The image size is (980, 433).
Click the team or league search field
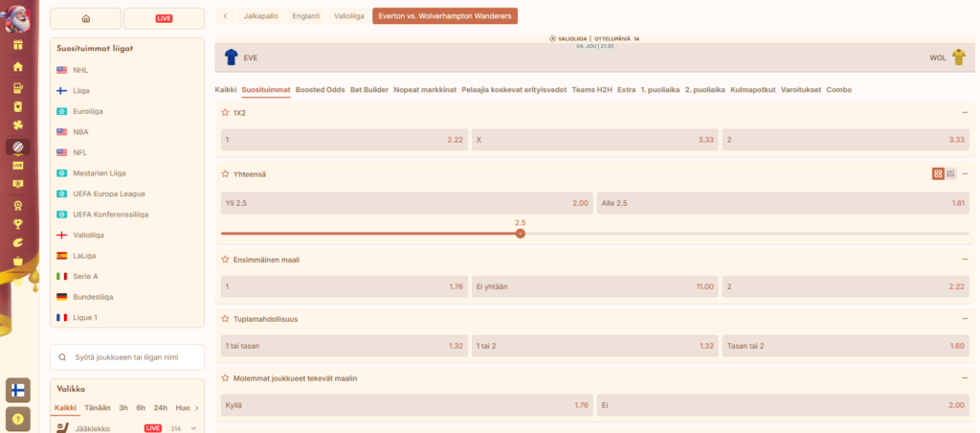point(127,357)
